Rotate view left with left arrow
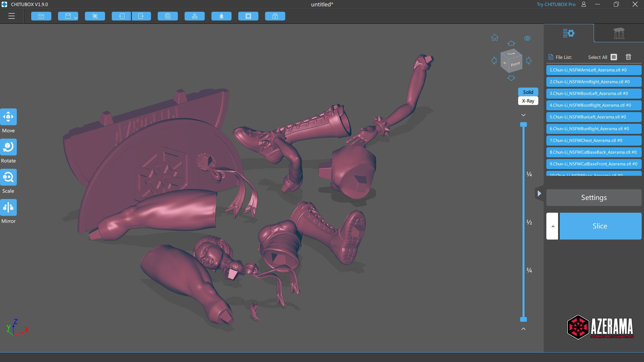644x362 pixels. tap(494, 61)
